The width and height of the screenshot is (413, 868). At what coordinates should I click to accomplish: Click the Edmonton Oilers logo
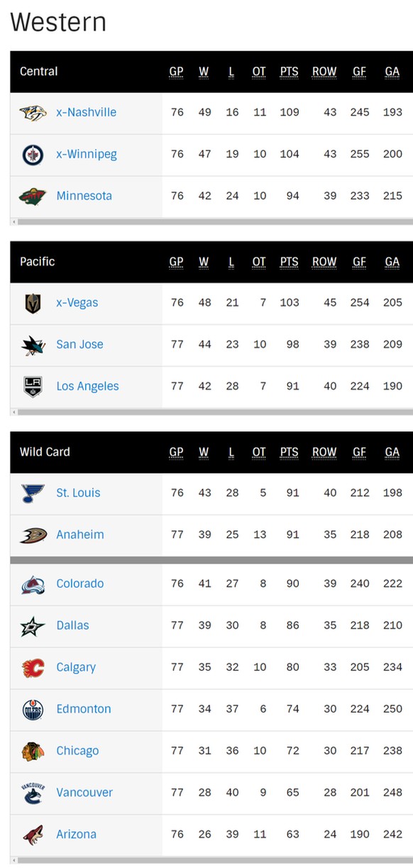[33, 709]
